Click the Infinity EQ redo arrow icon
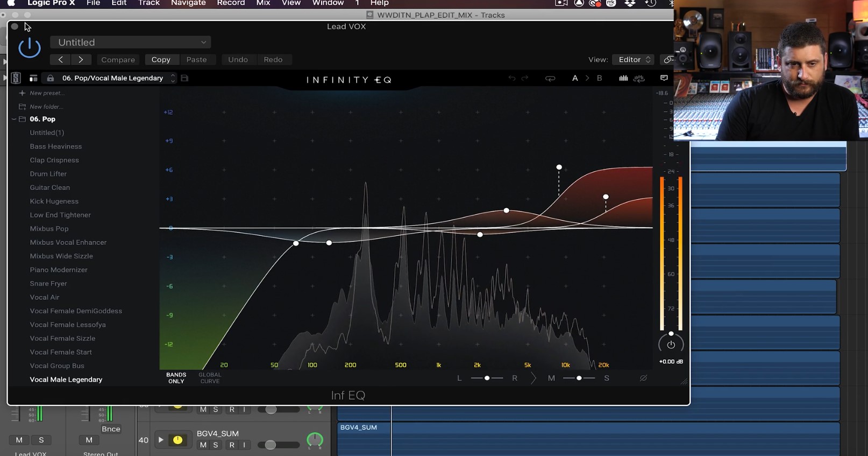 tap(525, 78)
